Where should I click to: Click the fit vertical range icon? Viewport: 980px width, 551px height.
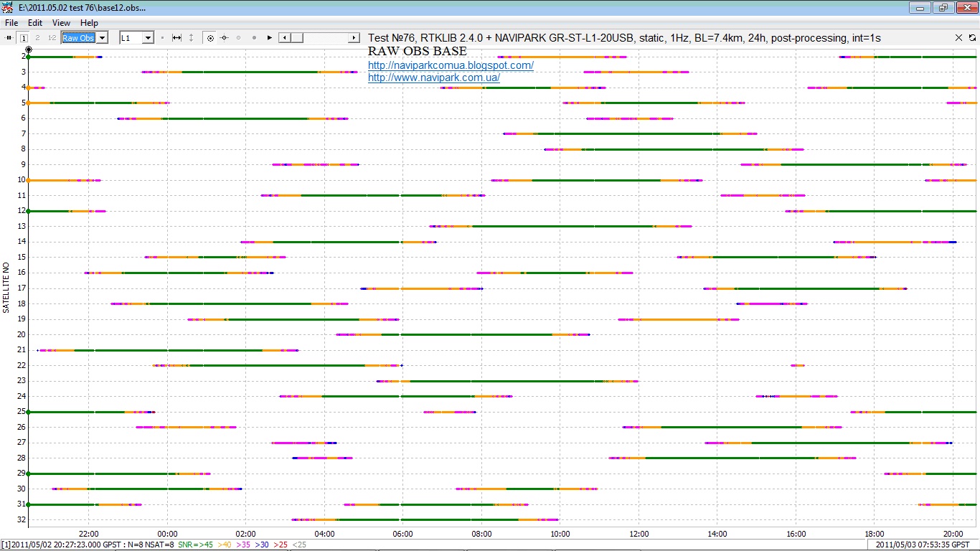[x=191, y=37]
